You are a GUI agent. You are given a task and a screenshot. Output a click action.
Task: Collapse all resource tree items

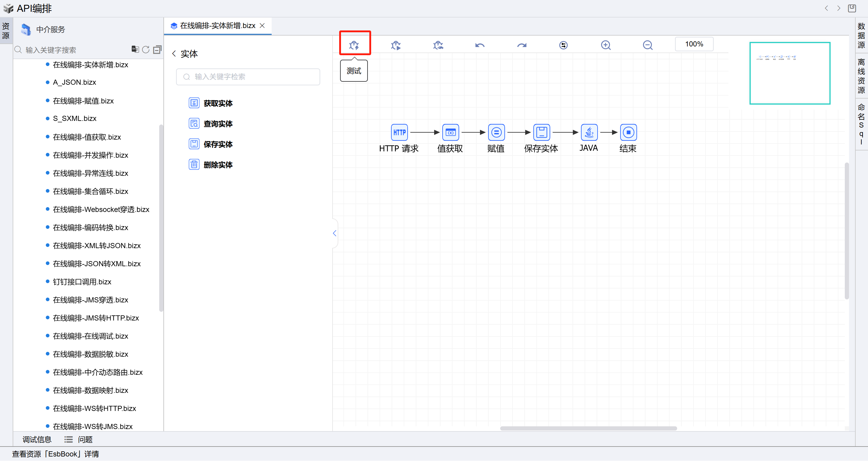(x=157, y=50)
